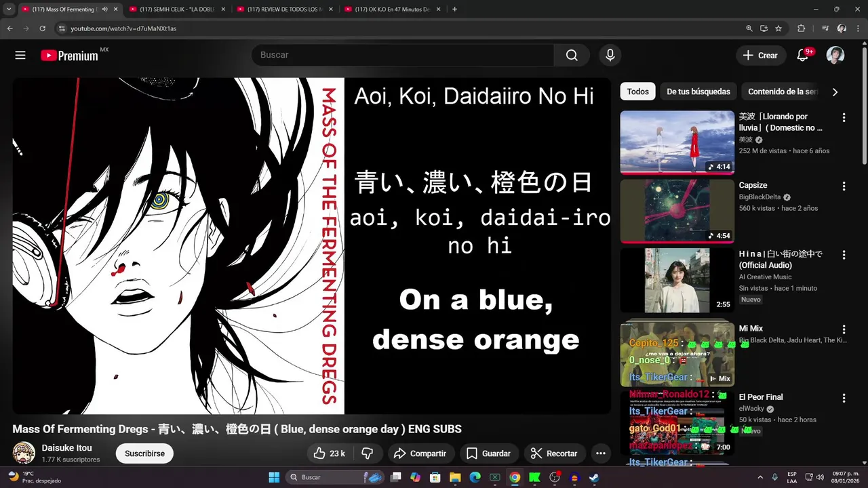Image resolution: width=868 pixels, height=488 pixels.
Task: Open Microsoft Edge from the taskbar
Action: point(475,477)
